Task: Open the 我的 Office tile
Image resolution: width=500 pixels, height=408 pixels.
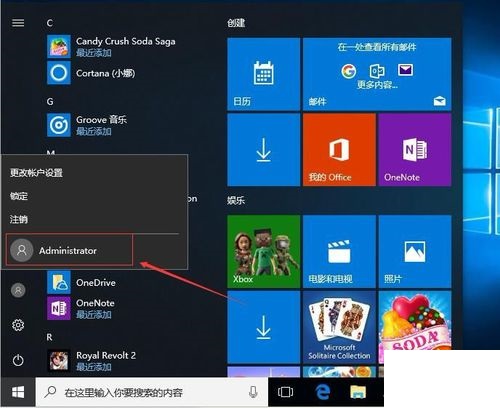Action: point(339,150)
